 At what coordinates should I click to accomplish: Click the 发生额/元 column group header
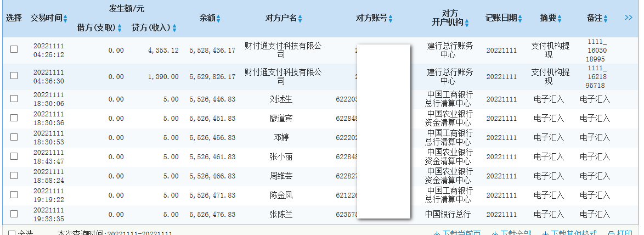(127, 8)
